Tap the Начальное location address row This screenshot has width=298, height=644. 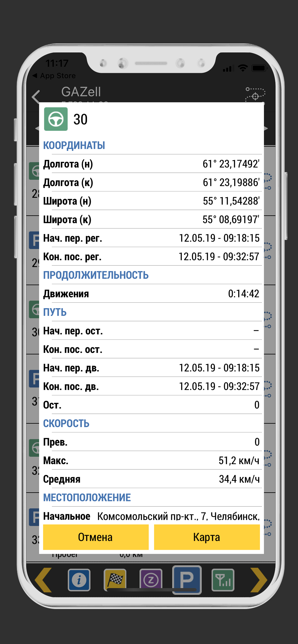[151, 516]
